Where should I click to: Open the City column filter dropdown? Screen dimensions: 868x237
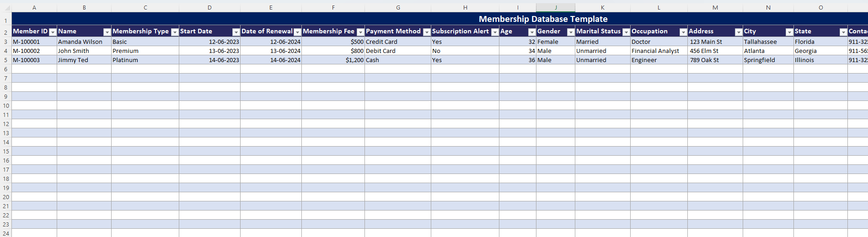click(x=789, y=32)
